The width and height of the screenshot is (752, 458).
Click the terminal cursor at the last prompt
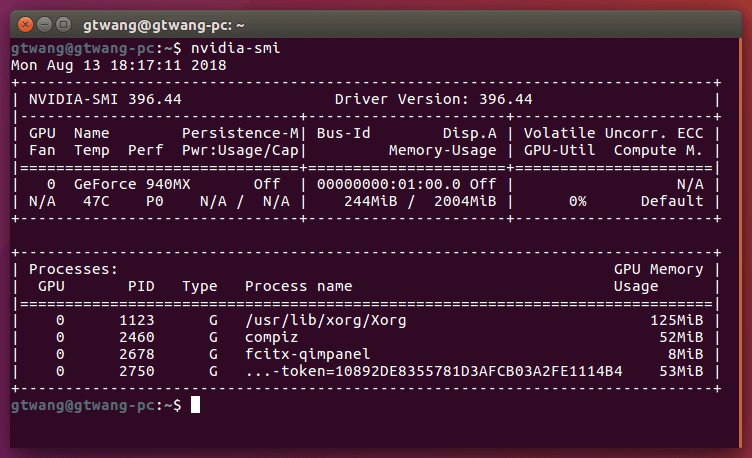click(196, 405)
